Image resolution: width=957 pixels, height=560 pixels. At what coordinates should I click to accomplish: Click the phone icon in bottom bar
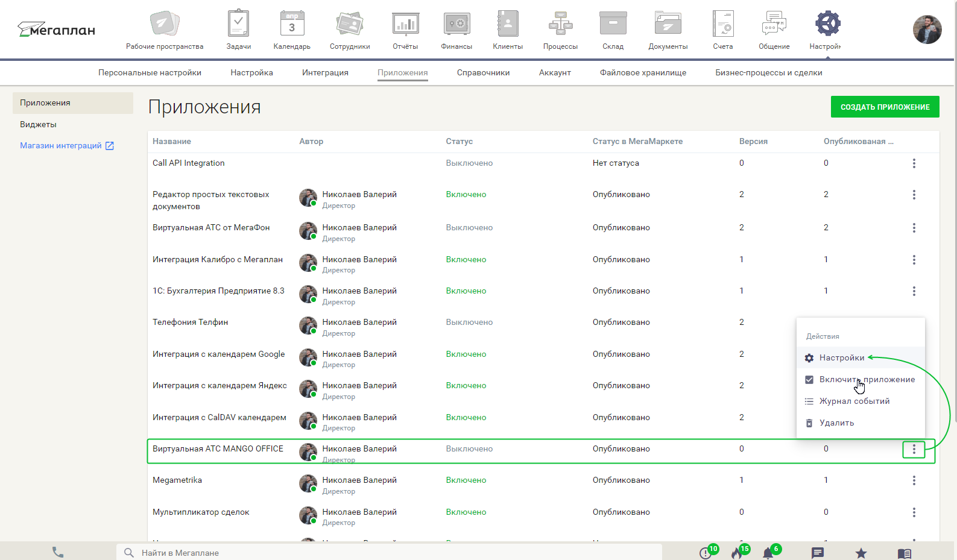pos(58,552)
